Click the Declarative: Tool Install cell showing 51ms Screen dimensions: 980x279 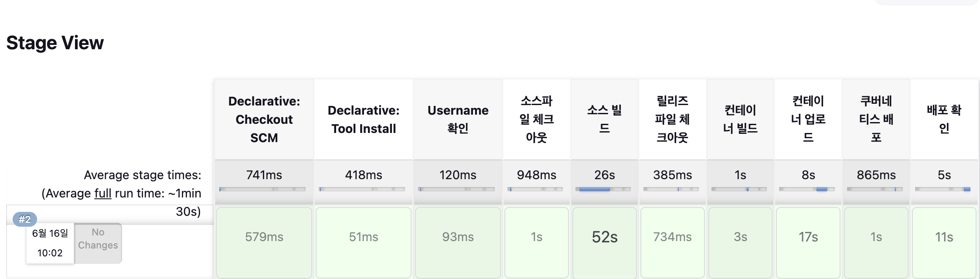point(363,238)
